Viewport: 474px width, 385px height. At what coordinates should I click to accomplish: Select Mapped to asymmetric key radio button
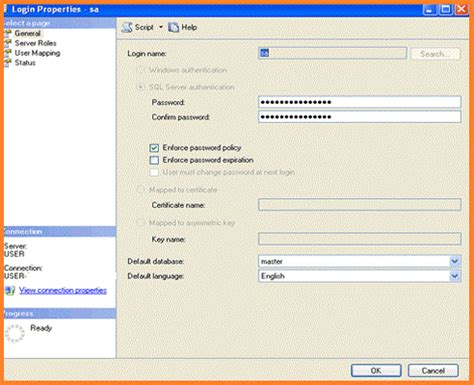[141, 222]
